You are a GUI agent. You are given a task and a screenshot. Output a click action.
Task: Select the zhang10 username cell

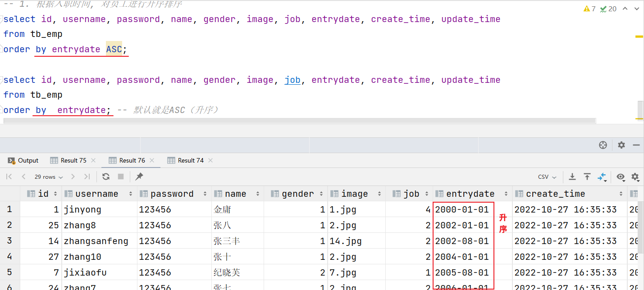(x=100, y=257)
